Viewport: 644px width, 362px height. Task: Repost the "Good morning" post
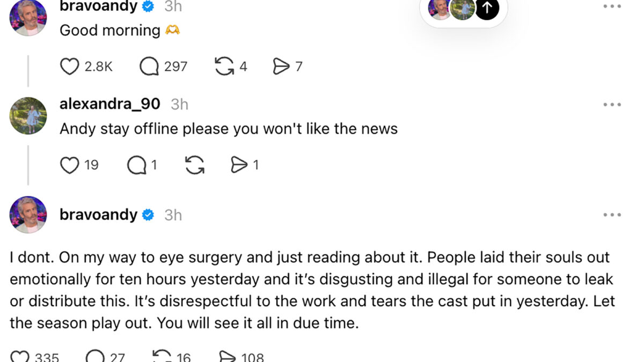(x=224, y=67)
